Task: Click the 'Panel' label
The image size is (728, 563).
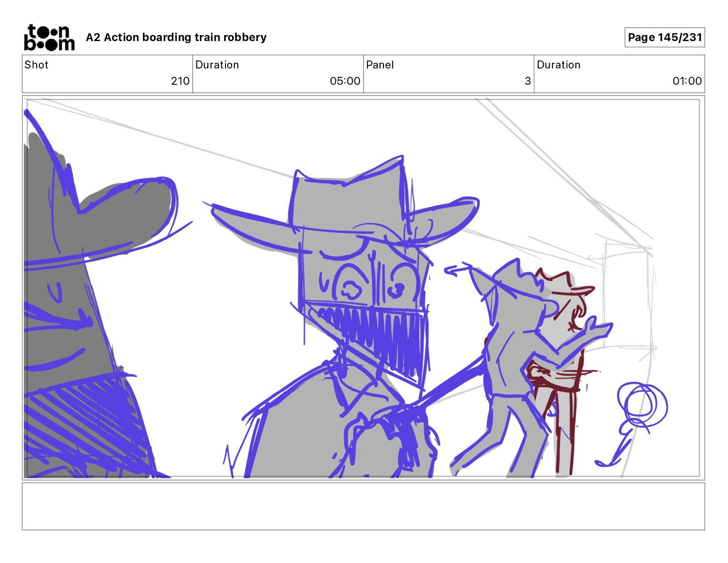Action: 380,65
